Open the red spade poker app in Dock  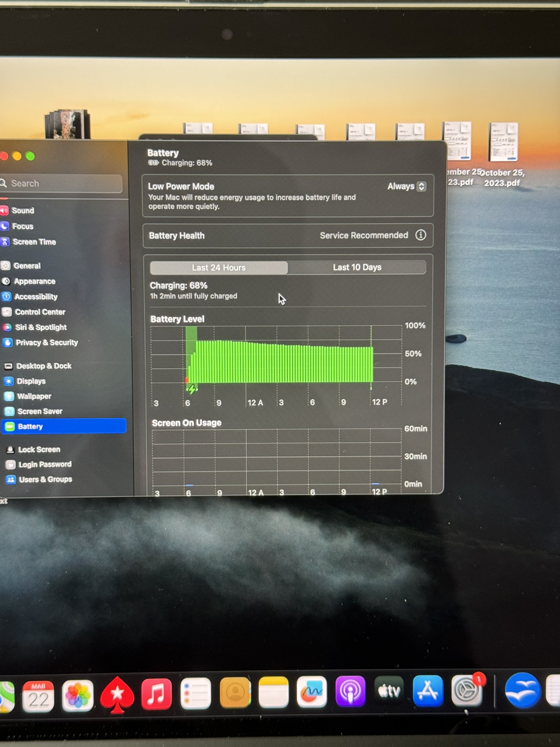pyautogui.click(x=117, y=695)
